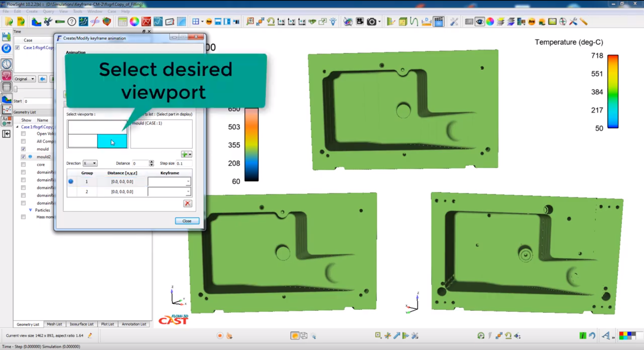Open the green plus add-part dropdown
The width and height of the screenshot is (644, 350).
tap(186, 154)
